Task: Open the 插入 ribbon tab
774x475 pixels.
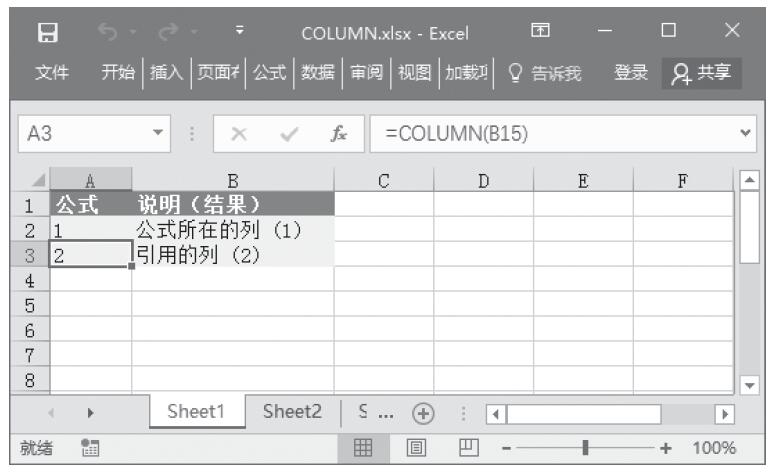Action: pos(166,72)
